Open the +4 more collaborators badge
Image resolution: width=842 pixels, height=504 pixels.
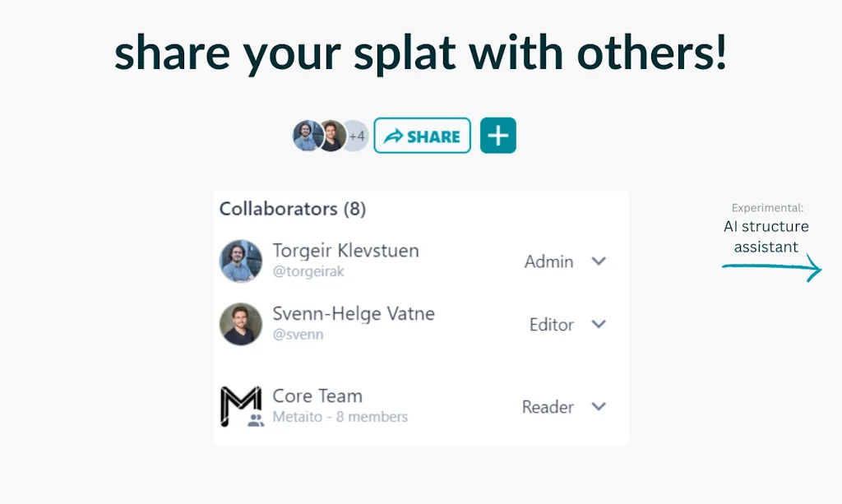pyautogui.click(x=358, y=136)
